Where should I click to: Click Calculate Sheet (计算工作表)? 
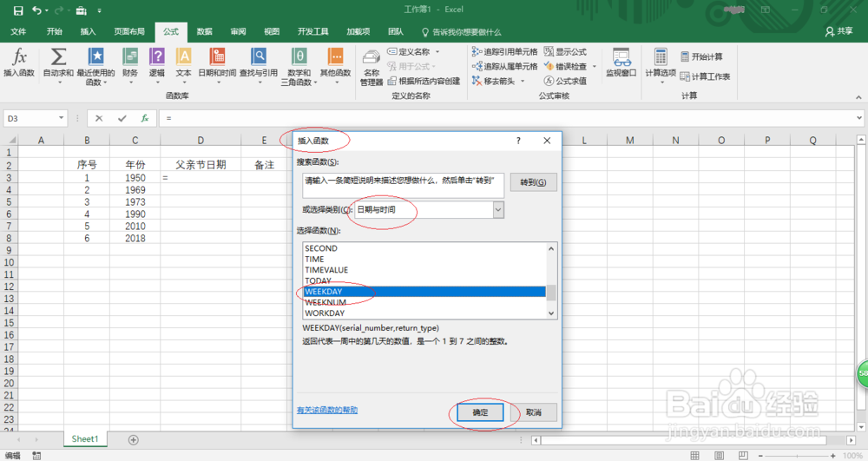(705, 76)
